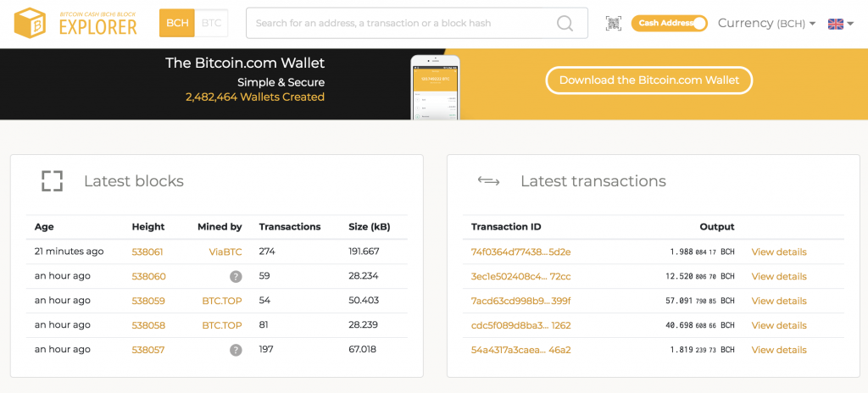Open the language flag dropdown
The image size is (868, 393).
835,24
